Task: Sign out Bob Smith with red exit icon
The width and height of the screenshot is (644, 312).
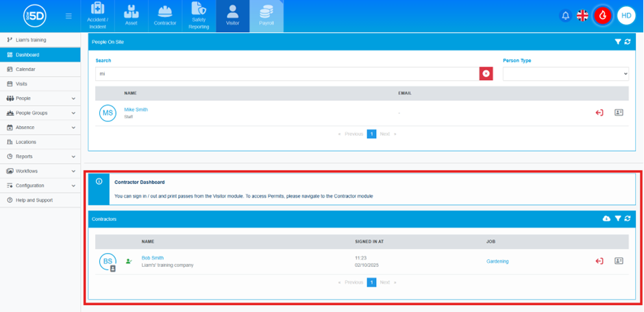Action: point(599,261)
